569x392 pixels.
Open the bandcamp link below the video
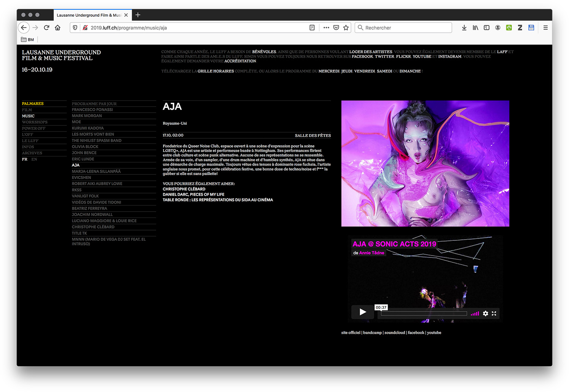tap(372, 333)
